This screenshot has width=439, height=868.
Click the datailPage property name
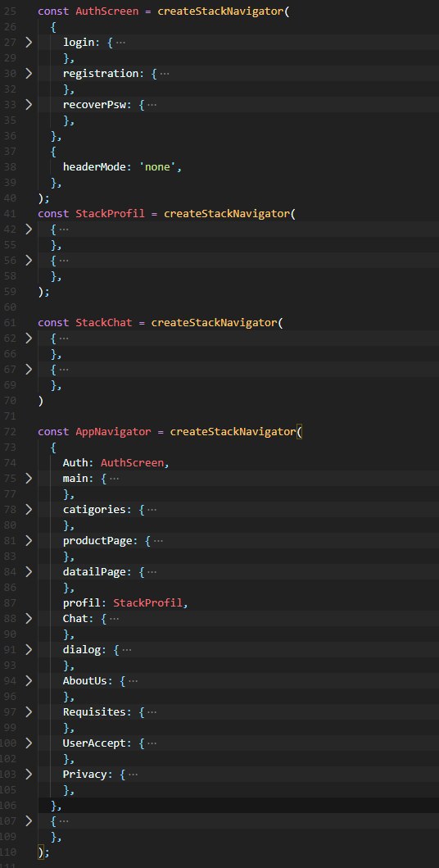(x=94, y=570)
